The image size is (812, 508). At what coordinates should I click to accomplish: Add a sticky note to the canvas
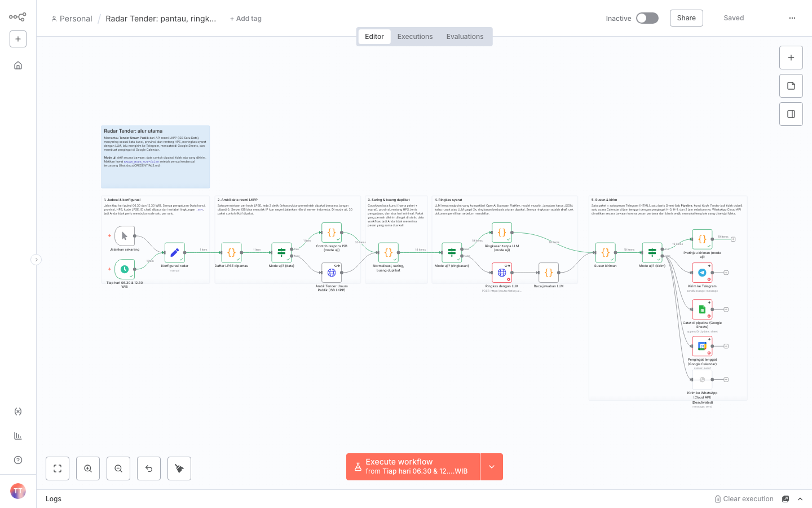791,86
